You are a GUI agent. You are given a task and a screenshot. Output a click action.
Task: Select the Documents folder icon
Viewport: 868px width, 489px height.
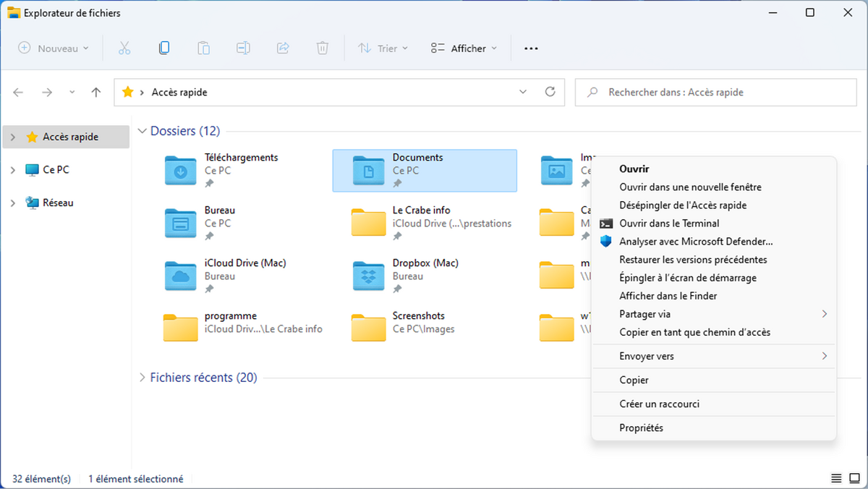[369, 171]
